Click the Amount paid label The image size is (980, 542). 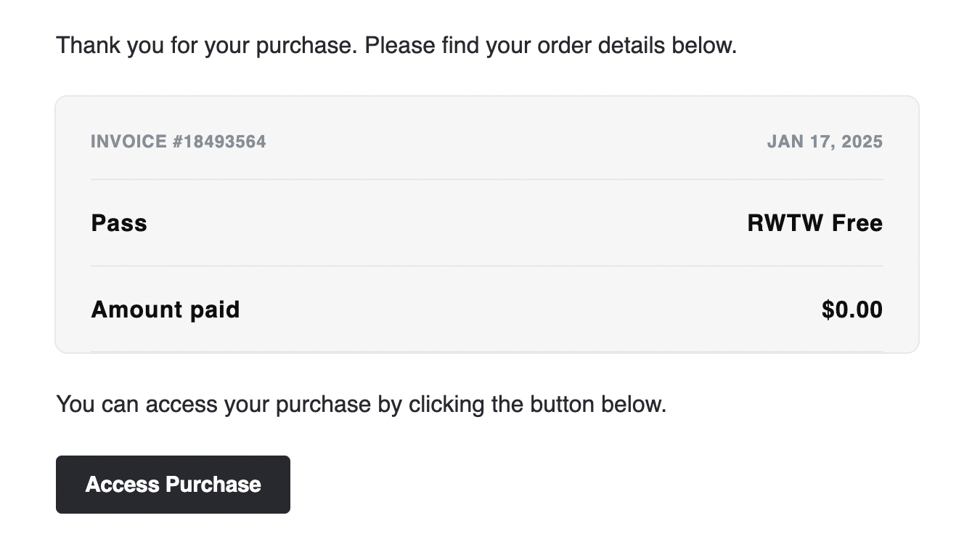coord(166,309)
